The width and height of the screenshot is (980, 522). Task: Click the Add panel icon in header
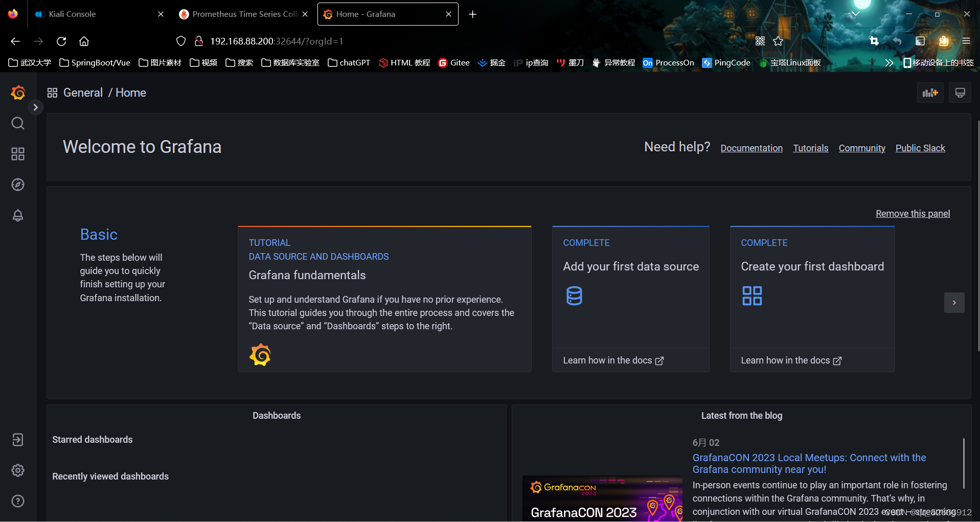coord(930,93)
